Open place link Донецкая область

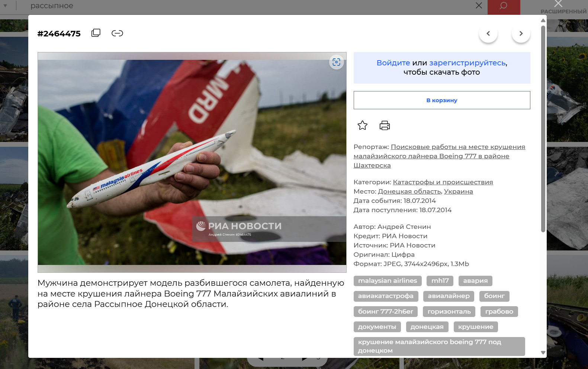point(409,191)
